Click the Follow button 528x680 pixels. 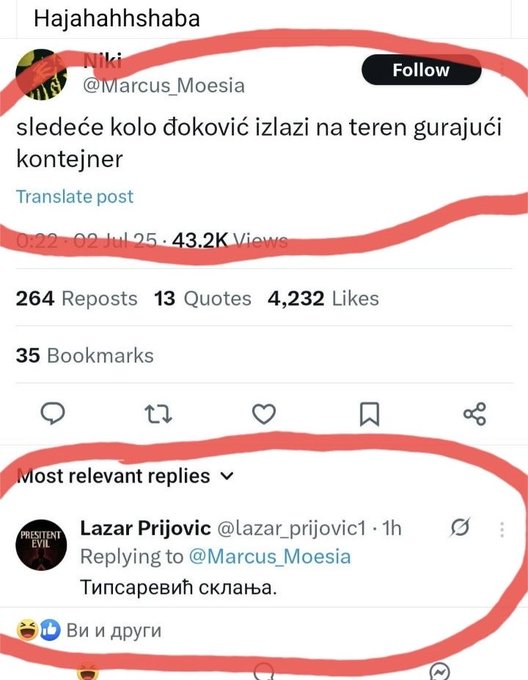(x=421, y=70)
